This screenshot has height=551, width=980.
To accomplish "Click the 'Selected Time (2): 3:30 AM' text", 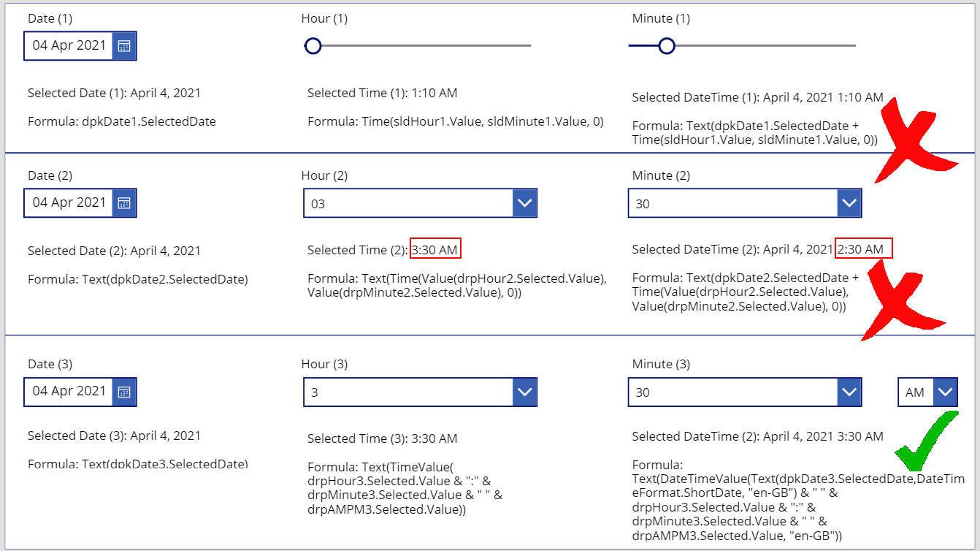I will point(383,250).
